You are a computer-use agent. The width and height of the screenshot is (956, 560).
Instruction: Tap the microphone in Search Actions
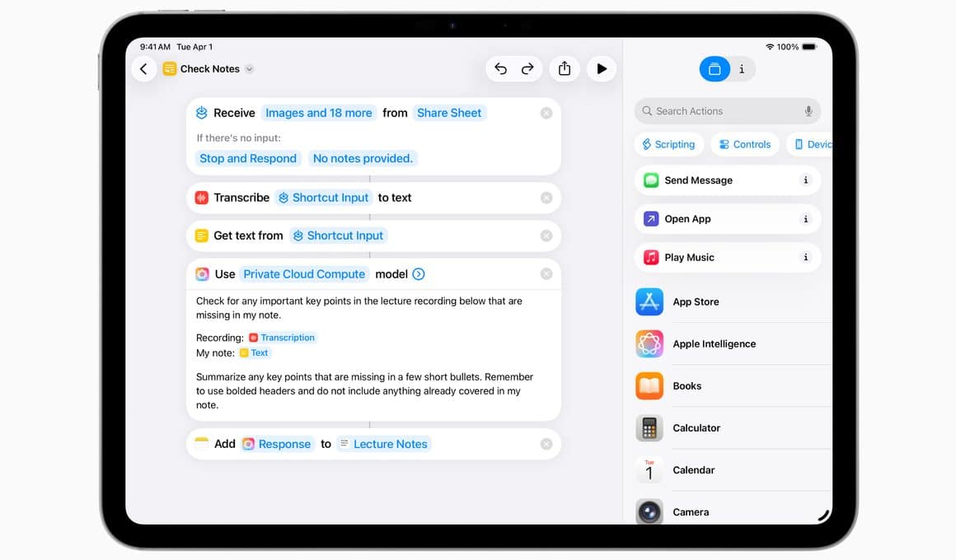(x=808, y=111)
